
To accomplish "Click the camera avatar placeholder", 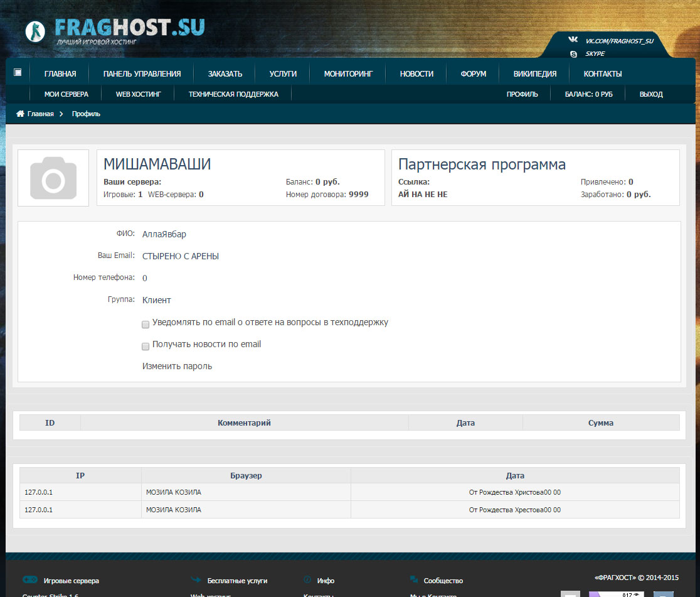I will pyautogui.click(x=53, y=178).
